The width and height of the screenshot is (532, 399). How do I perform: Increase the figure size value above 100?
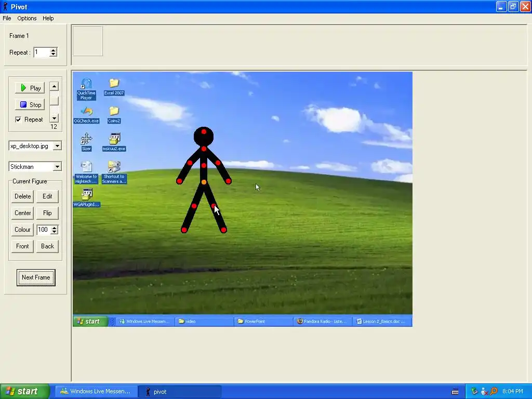pos(54,228)
